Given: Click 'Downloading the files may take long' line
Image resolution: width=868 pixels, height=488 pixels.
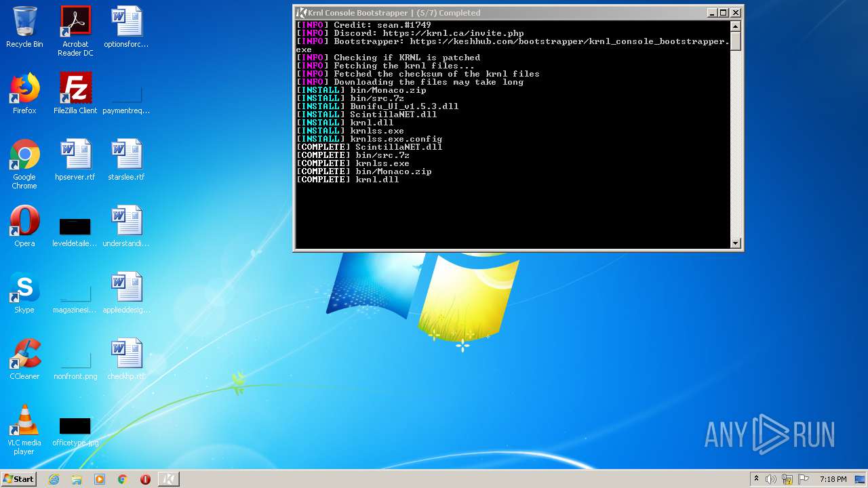Looking at the screenshot, I should coord(410,82).
